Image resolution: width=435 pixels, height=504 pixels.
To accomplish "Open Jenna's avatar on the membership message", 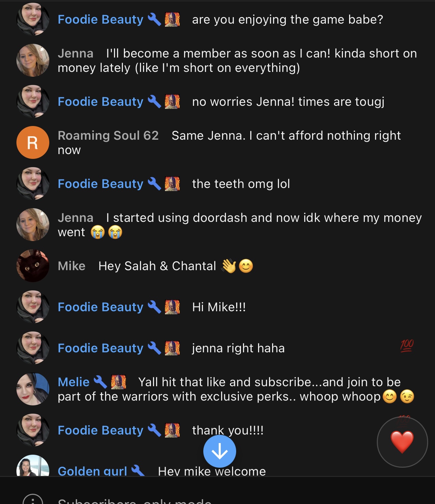I will point(33,60).
